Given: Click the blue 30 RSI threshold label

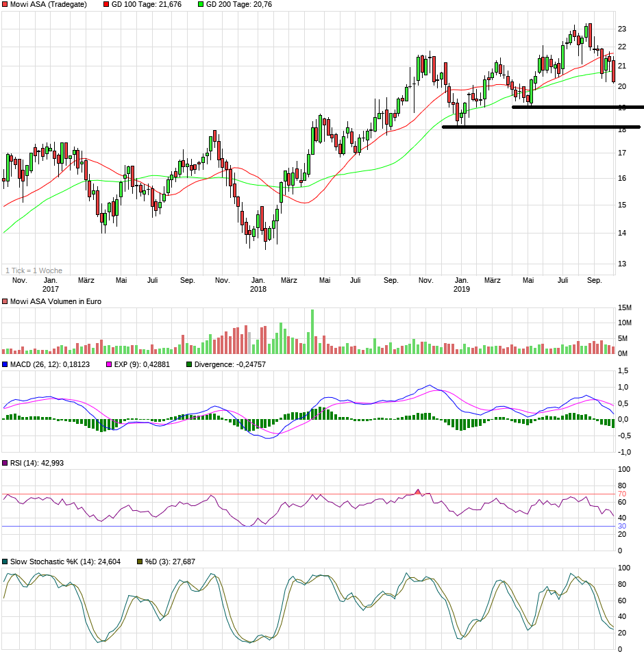Looking at the screenshot, I should click(622, 526).
